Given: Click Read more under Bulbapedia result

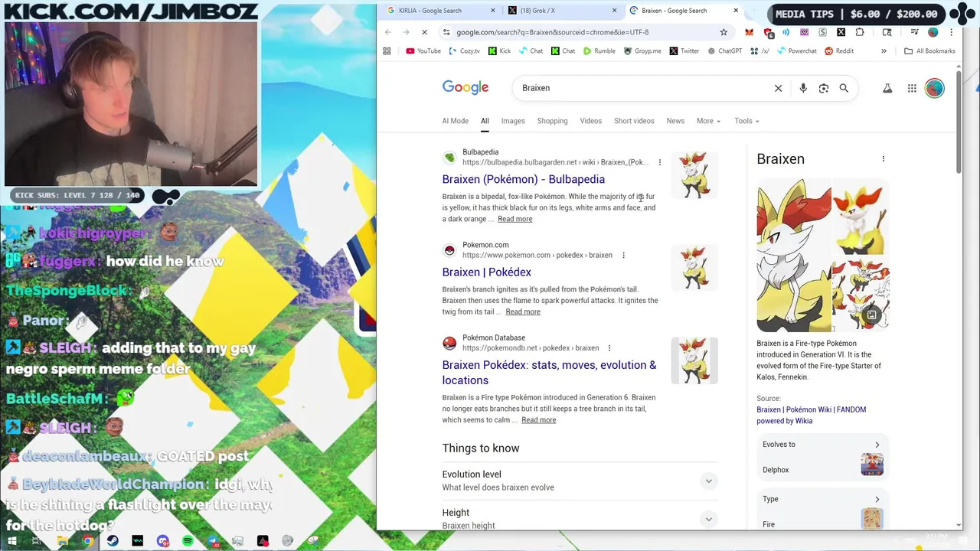Looking at the screenshot, I should tap(514, 219).
